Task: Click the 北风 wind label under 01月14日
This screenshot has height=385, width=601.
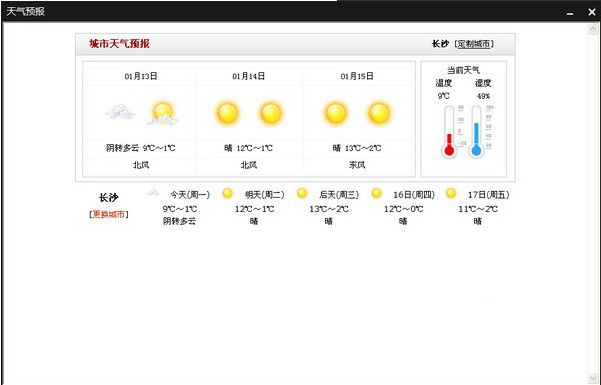Action: click(x=249, y=165)
